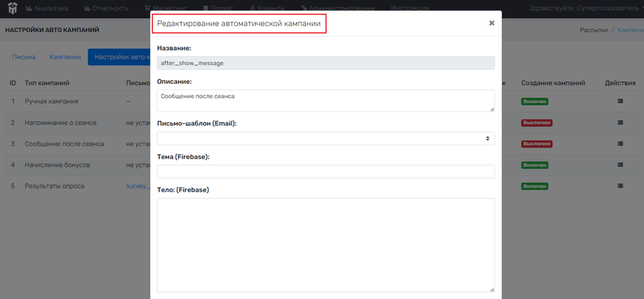644x299 pixels.
Task: Open actions menu for Ручная кампания row
Action: (620, 101)
